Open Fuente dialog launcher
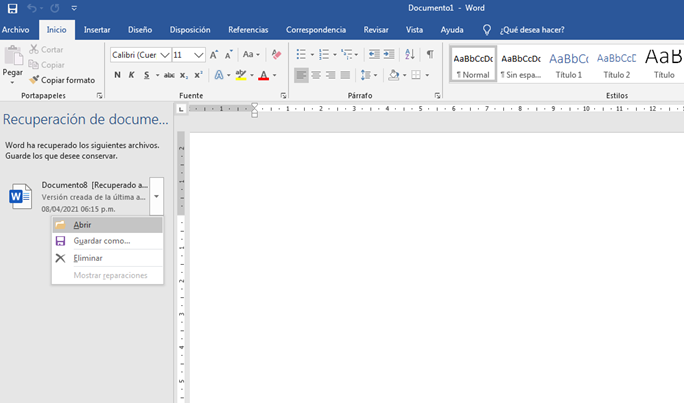684x403 pixels. click(283, 96)
